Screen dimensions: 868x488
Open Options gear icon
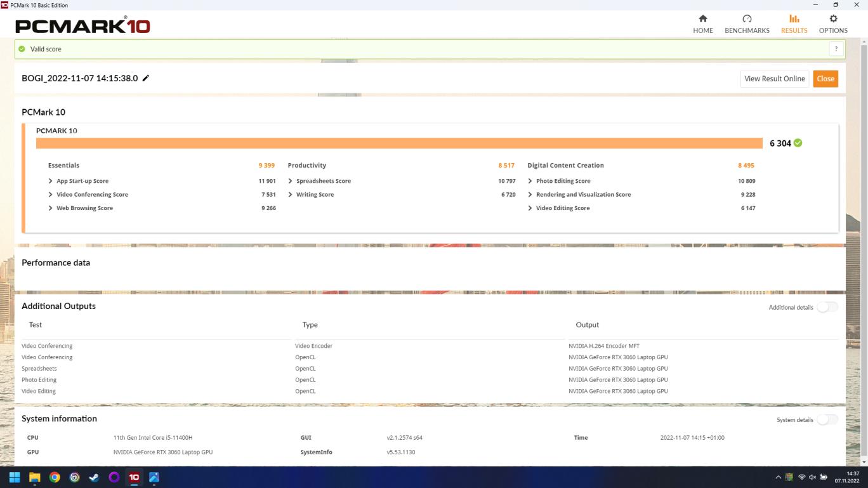833,19
